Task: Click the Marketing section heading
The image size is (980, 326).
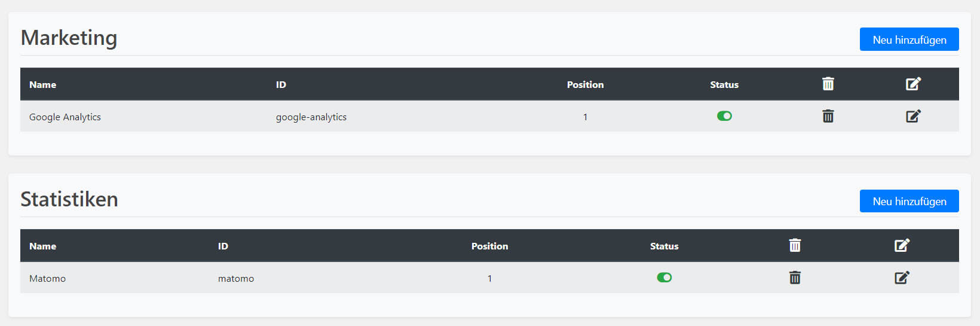Action: tap(69, 38)
